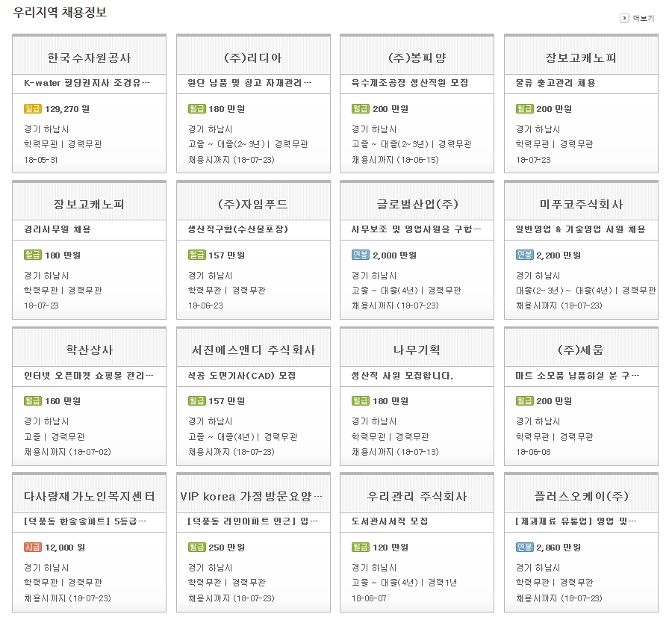Screen dimensions: 672x620
Task: Open the 도서관사서직 모집 job posting
Action: [390, 521]
